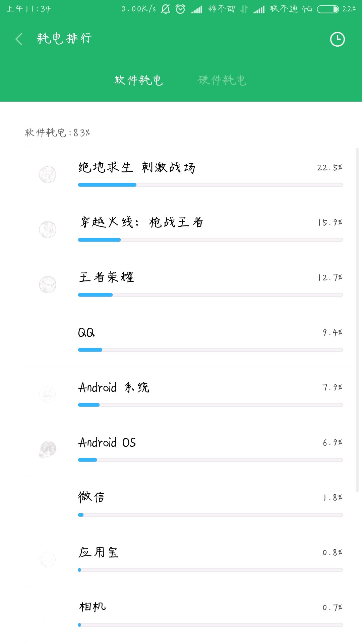Tap the 22.5% usage value
The image size is (362, 644).
point(329,167)
